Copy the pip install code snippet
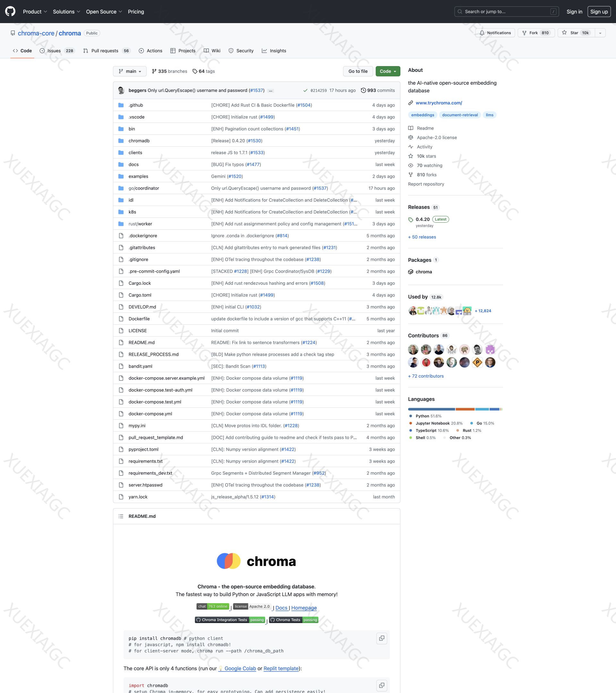Screen dimensions: 616x693 coord(381,638)
